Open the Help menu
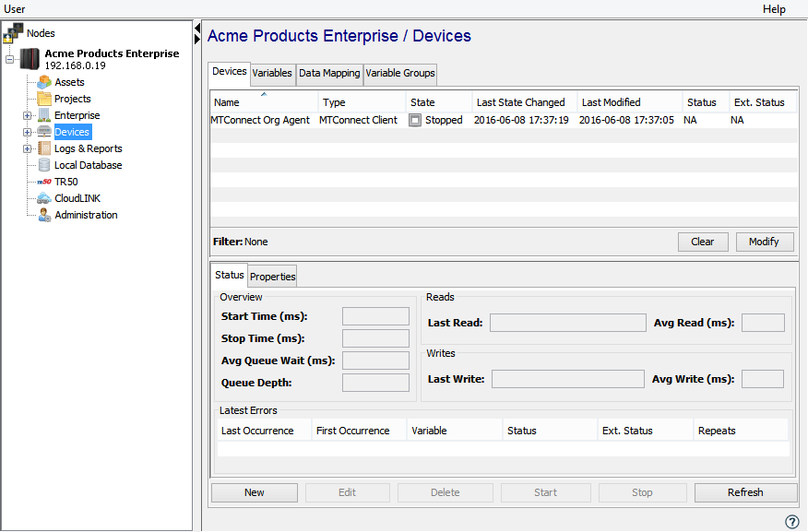The height and width of the screenshot is (532, 808). [x=774, y=8]
